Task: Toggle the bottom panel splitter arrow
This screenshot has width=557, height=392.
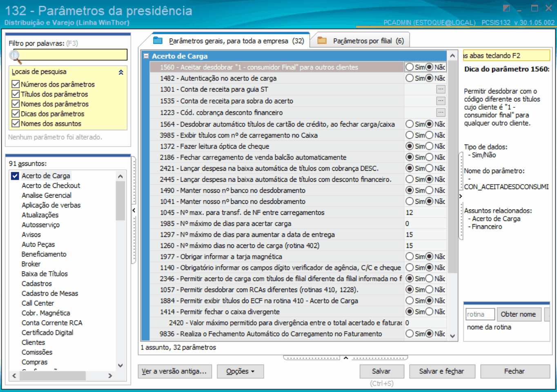Action: (345, 358)
